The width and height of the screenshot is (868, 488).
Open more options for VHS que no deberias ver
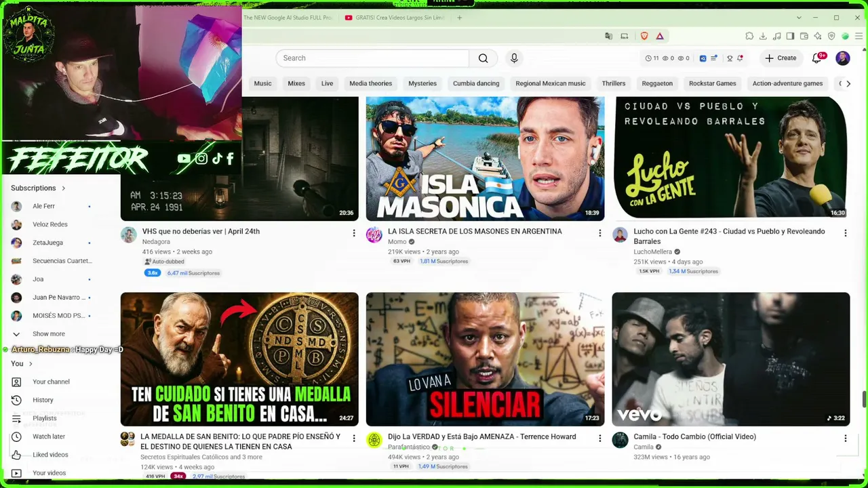click(x=353, y=233)
